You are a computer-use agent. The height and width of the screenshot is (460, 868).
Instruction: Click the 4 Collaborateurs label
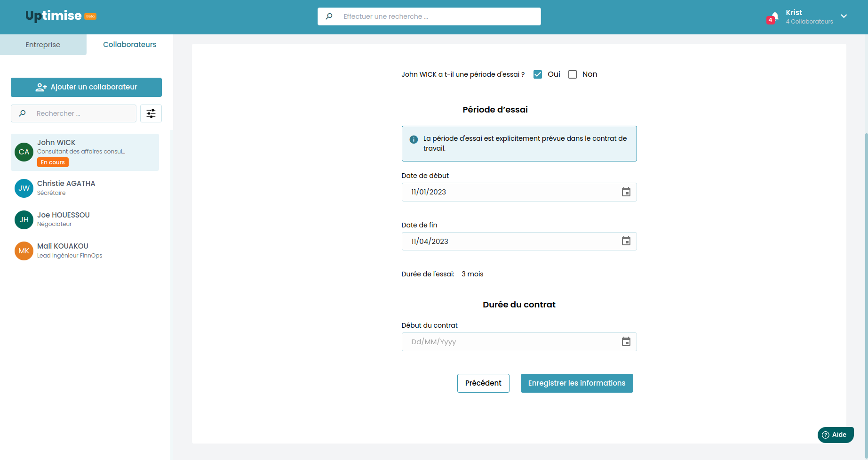coord(809,22)
